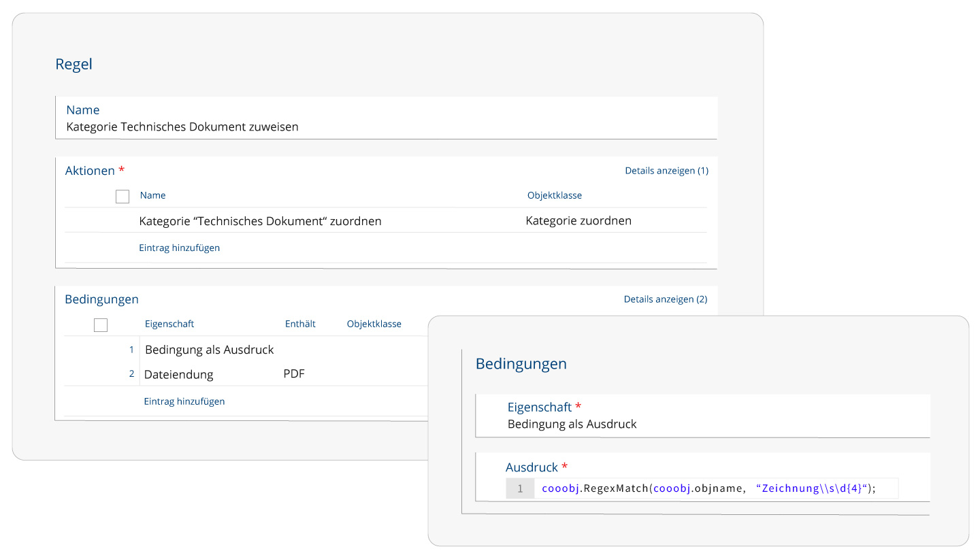Sort the conditions by the Eigenschaft column header
Image resolution: width=980 pixels, height=551 pixels.
pos(169,324)
